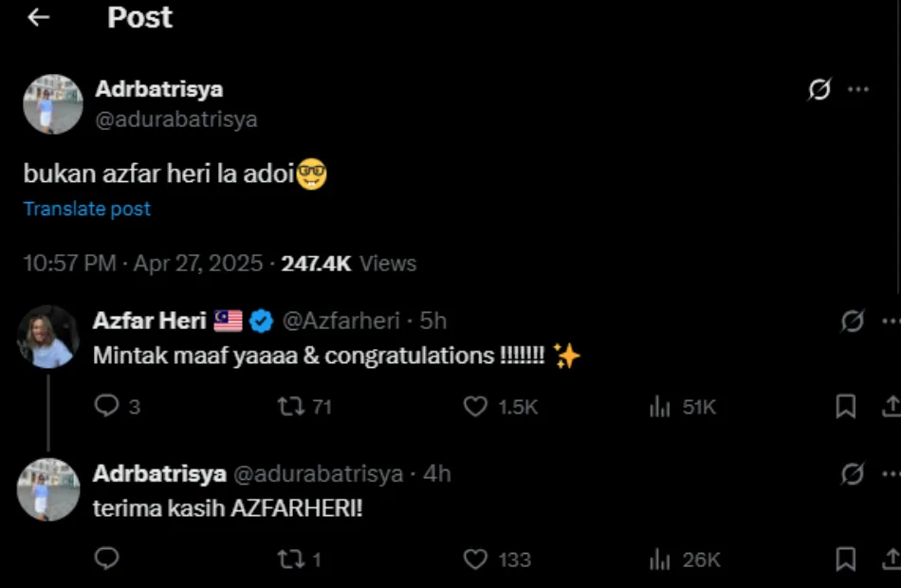
Task: Open the @adurabatrisya handle on main post
Action: tap(176, 119)
